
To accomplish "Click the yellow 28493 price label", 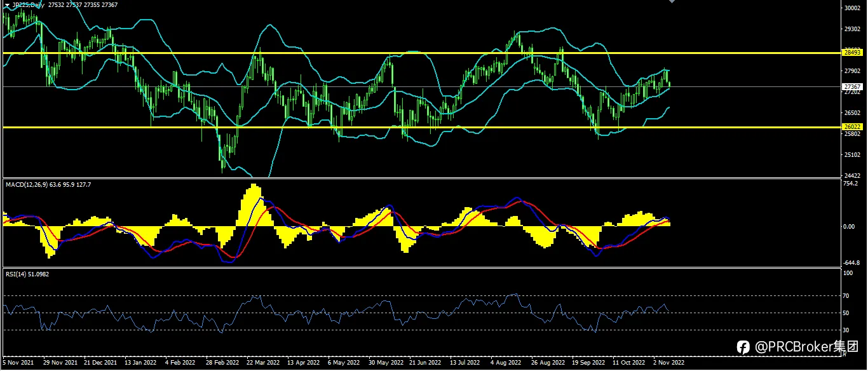I will point(851,52).
